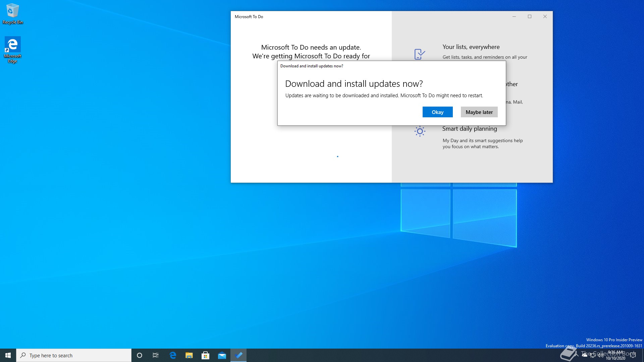
Task: Click the Smart daily planning sun icon
Action: pos(420,131)
